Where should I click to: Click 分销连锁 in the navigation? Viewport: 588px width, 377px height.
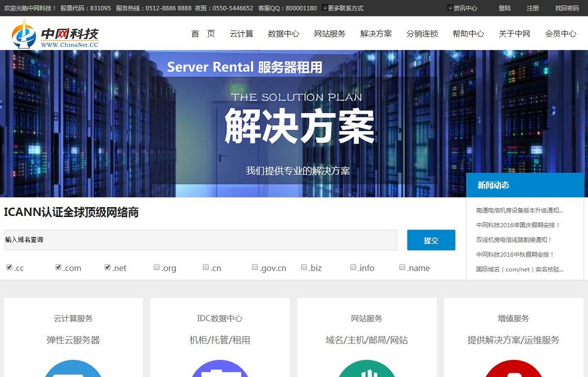coord(422,34)
